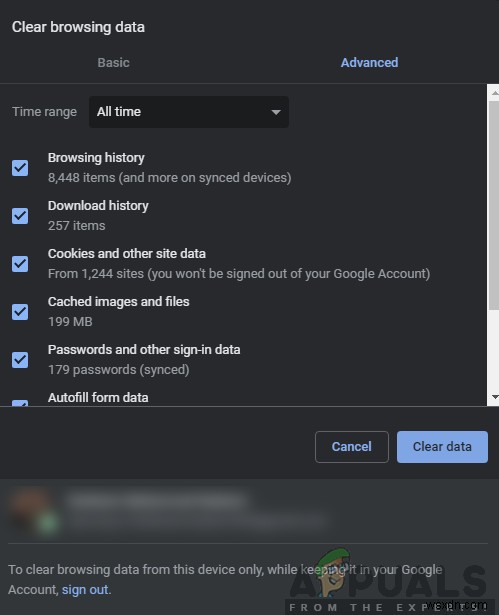Click the Browsing history label text

(96, 158)
